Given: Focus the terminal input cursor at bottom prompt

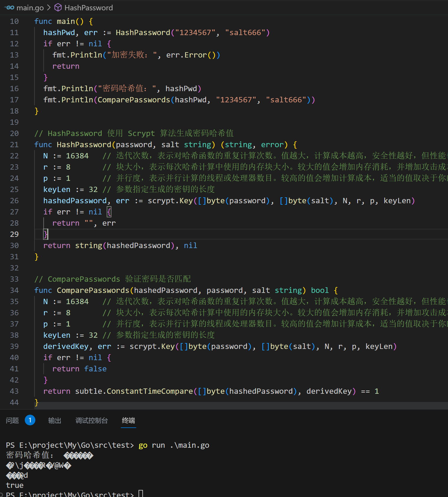Looking at the screenshot, I should point(141,494).
